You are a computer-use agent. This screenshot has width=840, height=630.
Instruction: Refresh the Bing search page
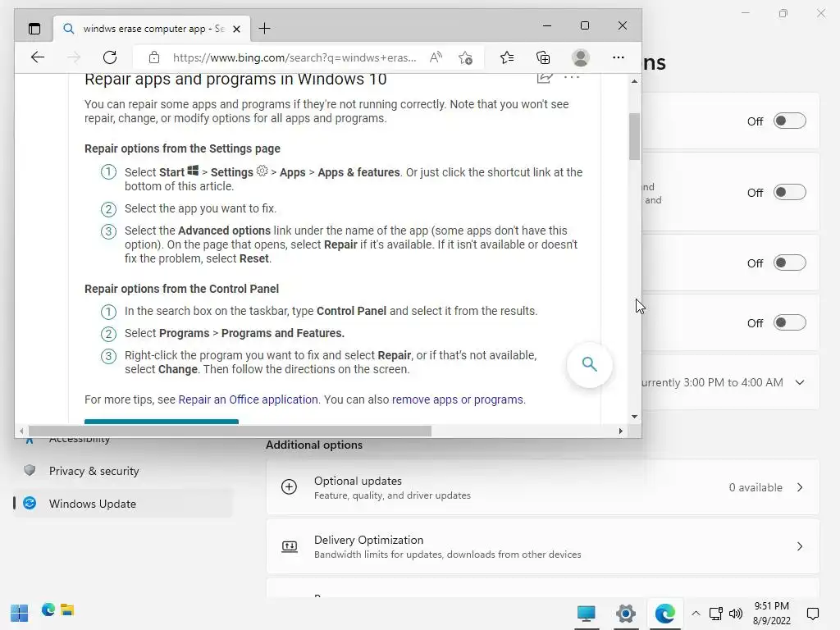point(110,57)
